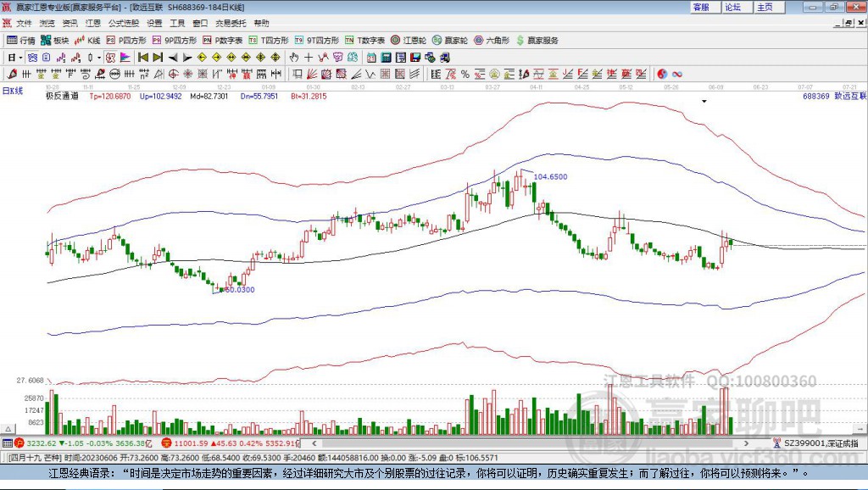Open the 六角形 hexagon tool
The height and width of the screenshot is (490, 868).
pyautogui.click(x=492, y=40)
